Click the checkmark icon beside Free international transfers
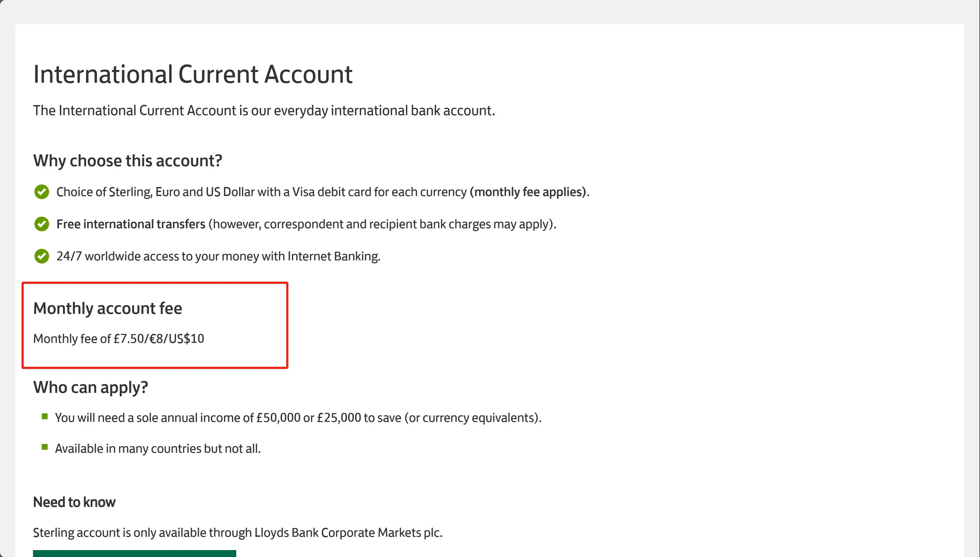 point(42,224)
